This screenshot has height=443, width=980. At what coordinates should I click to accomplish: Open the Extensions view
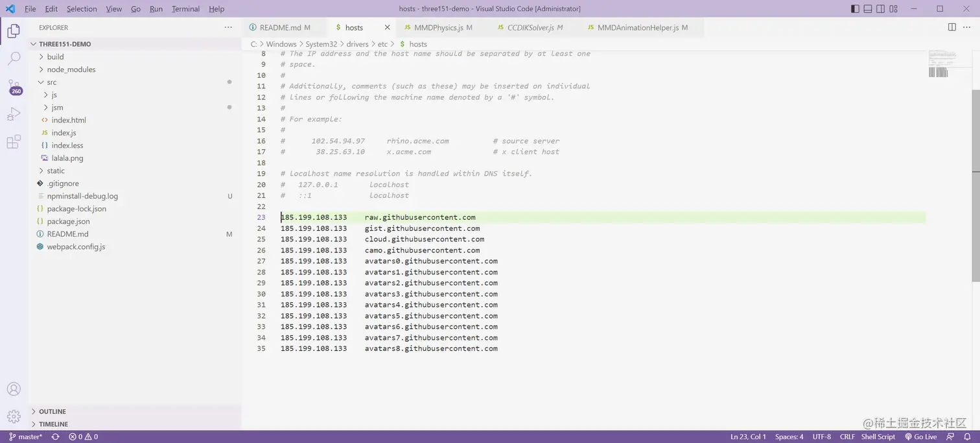point(14,141)
